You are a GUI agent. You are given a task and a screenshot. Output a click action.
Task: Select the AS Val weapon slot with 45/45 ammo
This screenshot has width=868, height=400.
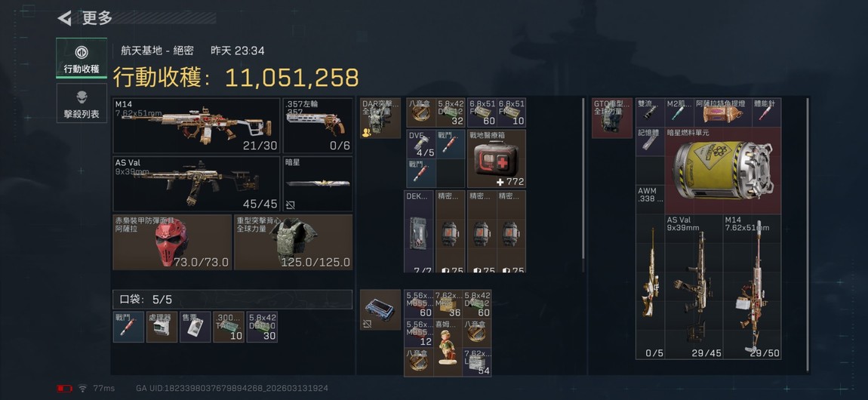coord(196,183)
